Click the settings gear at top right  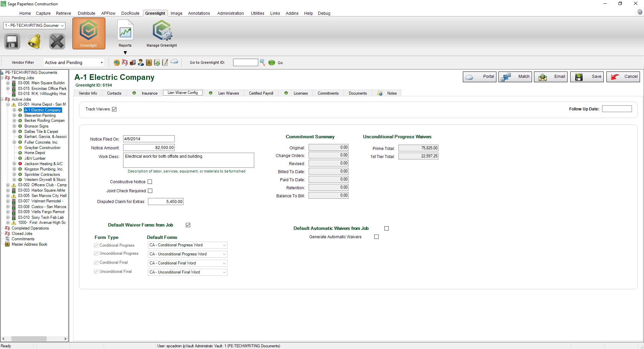[640, 12]
